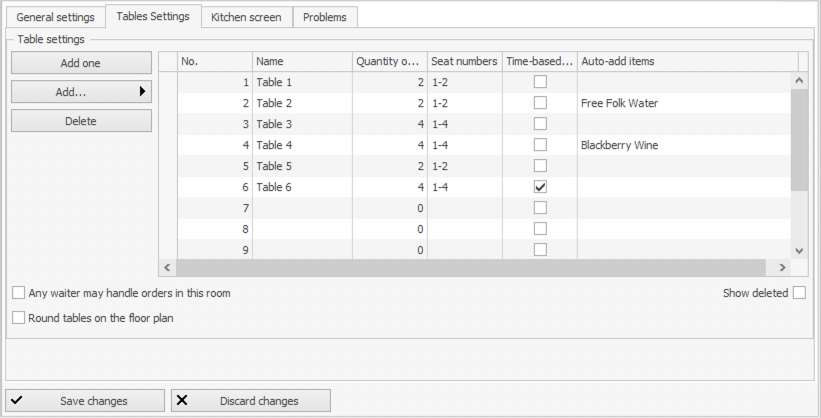Sort by the 'Name' column header
Image resolution: width=821 pixels, height=418 pixels.
pos(301,61)
